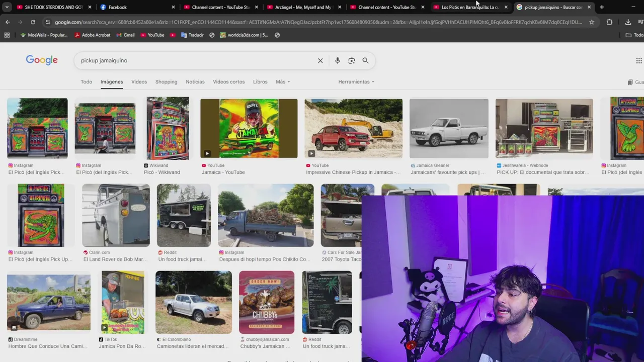Open the Jamaica Gleaner white pickup image

pyautogui.click(x=449, y=128)
